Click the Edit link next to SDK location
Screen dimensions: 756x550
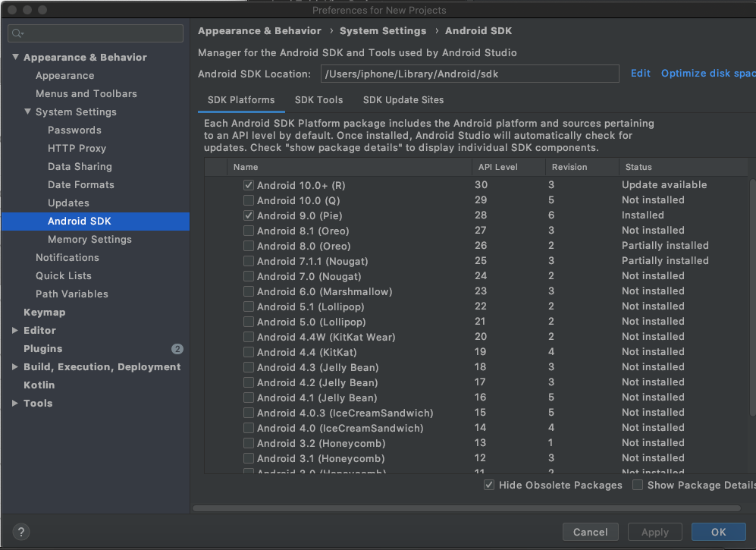641,73
